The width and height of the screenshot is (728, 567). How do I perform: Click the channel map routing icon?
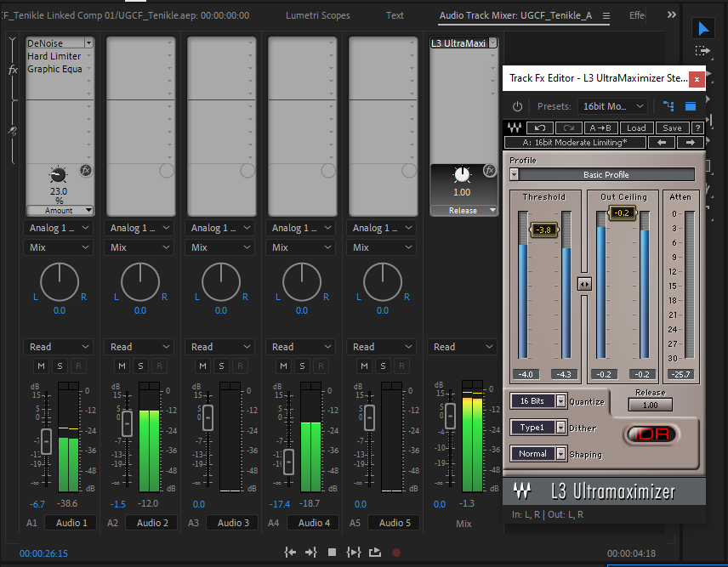668,106
